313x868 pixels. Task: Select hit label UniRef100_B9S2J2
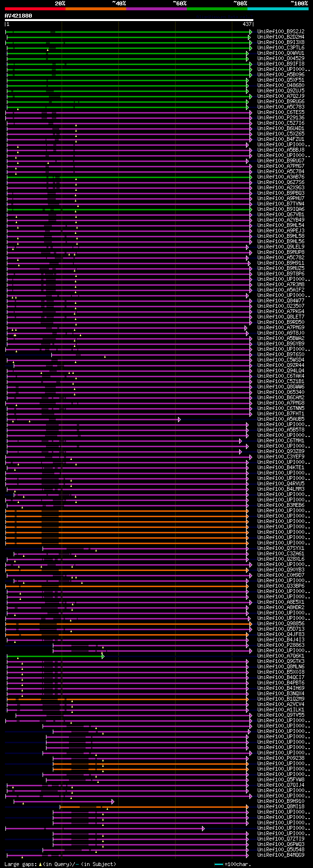click(281, 31)
